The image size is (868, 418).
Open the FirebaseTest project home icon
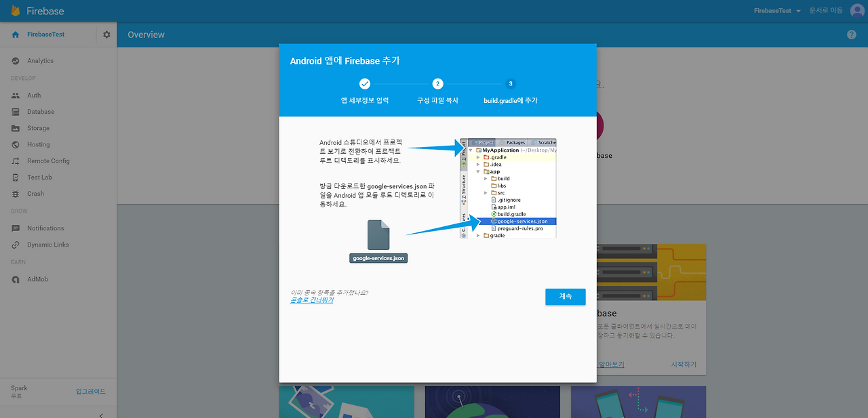16,35
